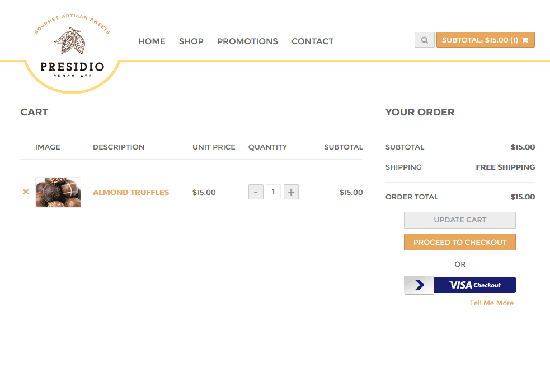Viewport: 550px width, 386px height.
Task: Open the cart subtotal $15.00 button
Action: [x=485, y=40]
